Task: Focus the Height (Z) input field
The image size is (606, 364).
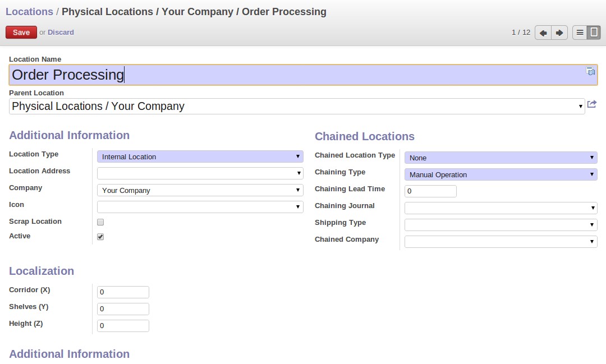Action: pos(123,326)
